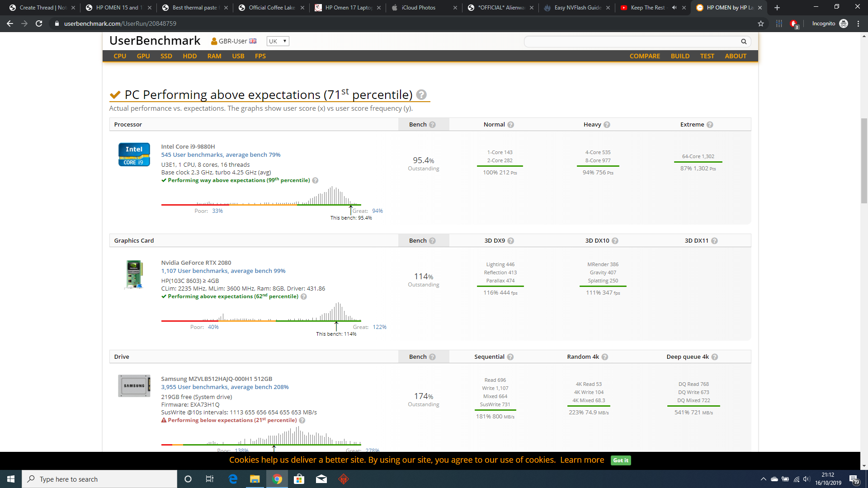
Task: Click help icon beside Graphics Card Bench
Action: (432, 241)
